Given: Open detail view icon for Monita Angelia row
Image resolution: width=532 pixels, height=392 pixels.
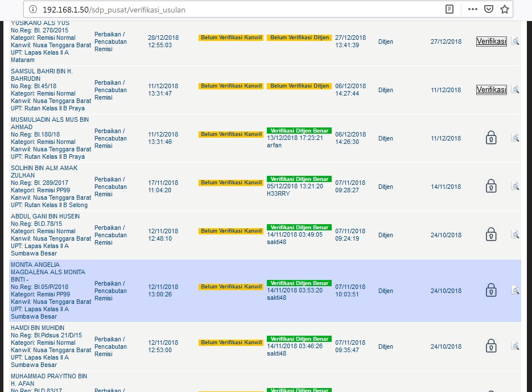Looking at the screenshot, I should click(514, 290).
